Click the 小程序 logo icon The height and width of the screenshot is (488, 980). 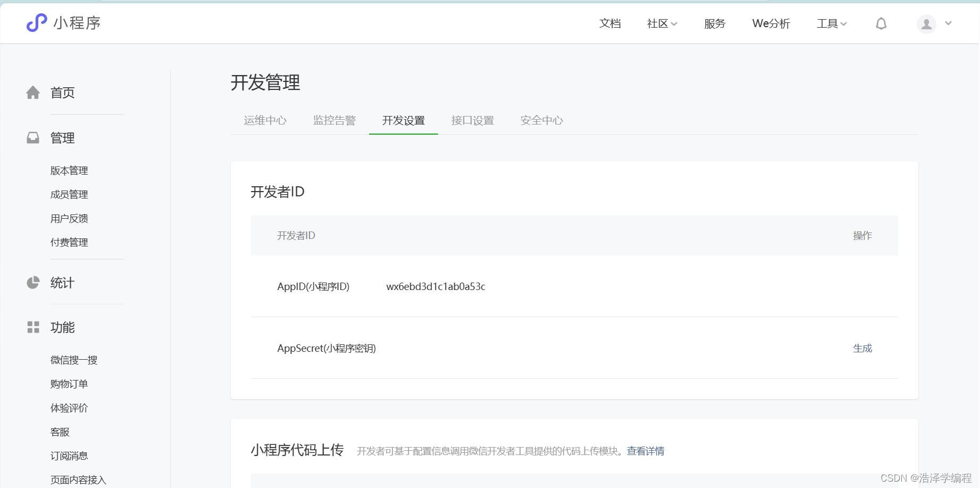click(37, 23)
